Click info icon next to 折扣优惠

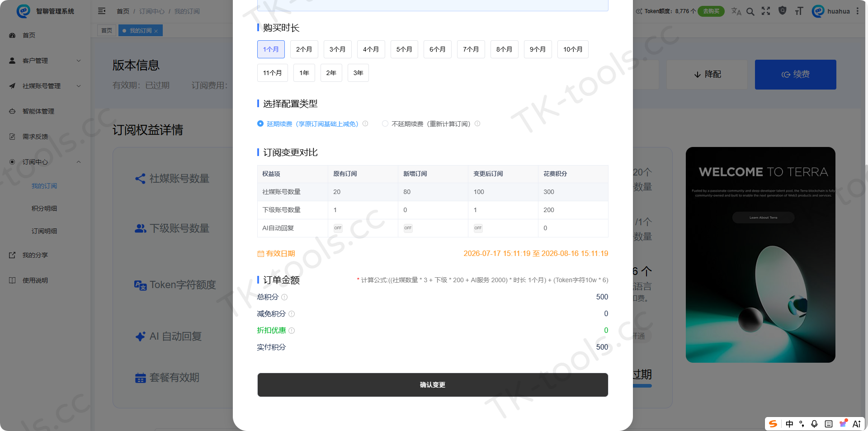point(292,331)
